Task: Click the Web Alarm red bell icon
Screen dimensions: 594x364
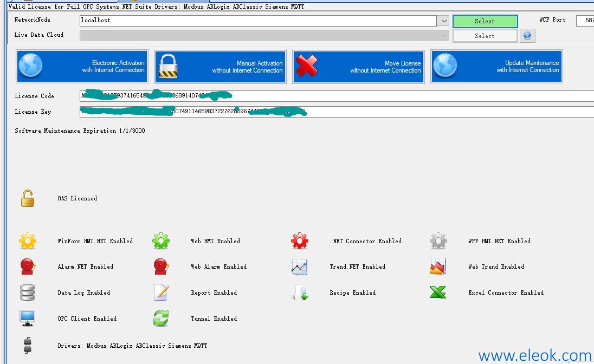Action: 161,266
